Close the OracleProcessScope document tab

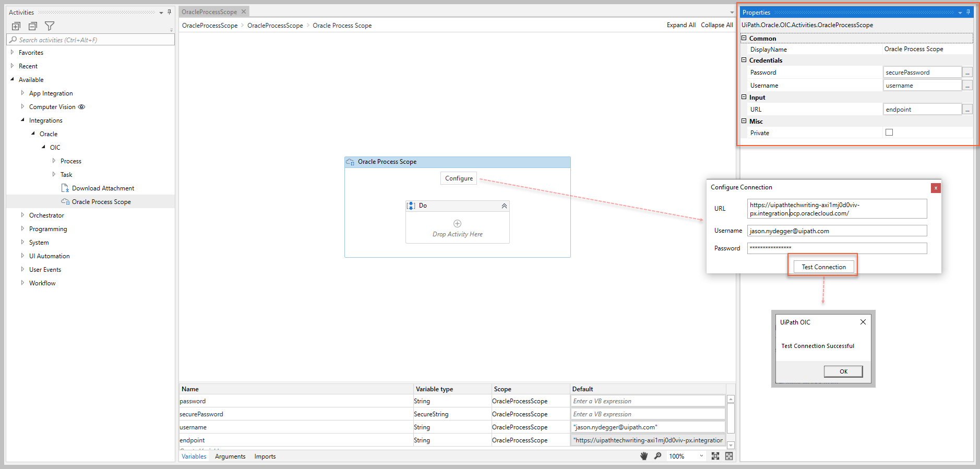(244, 11)
